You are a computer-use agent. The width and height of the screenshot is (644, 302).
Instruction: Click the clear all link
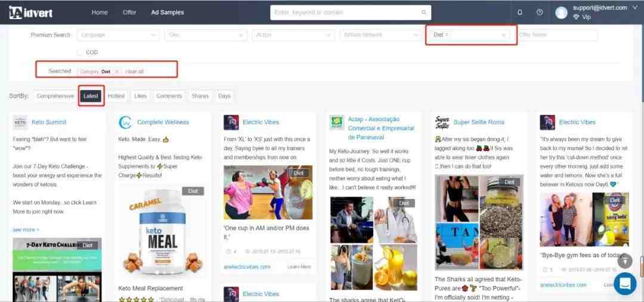click(x=135, y=71)
